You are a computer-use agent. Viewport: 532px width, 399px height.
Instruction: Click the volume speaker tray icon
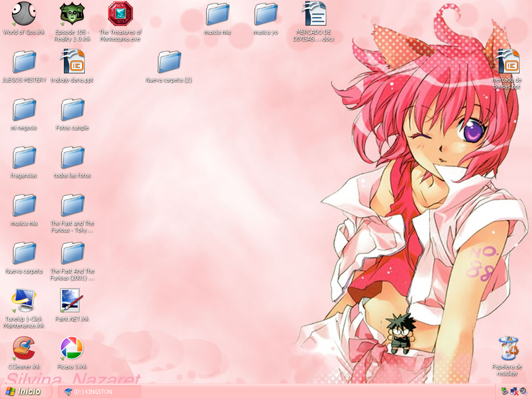pos(524,392)
